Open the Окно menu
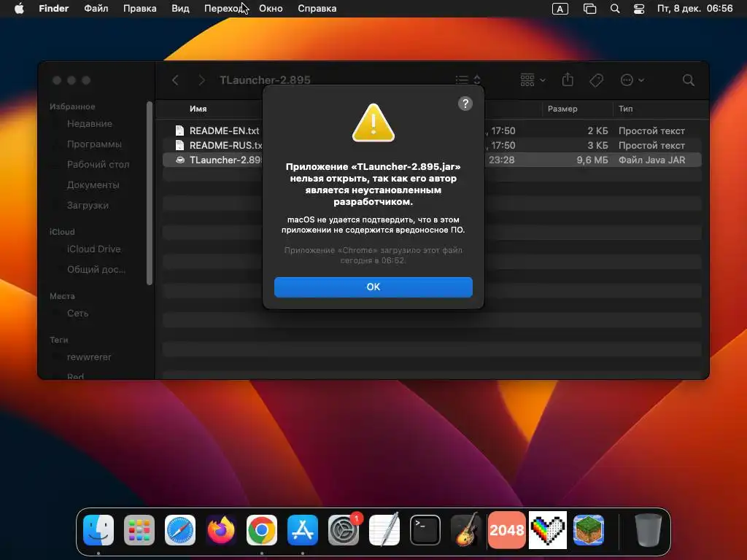 [271, 9]
